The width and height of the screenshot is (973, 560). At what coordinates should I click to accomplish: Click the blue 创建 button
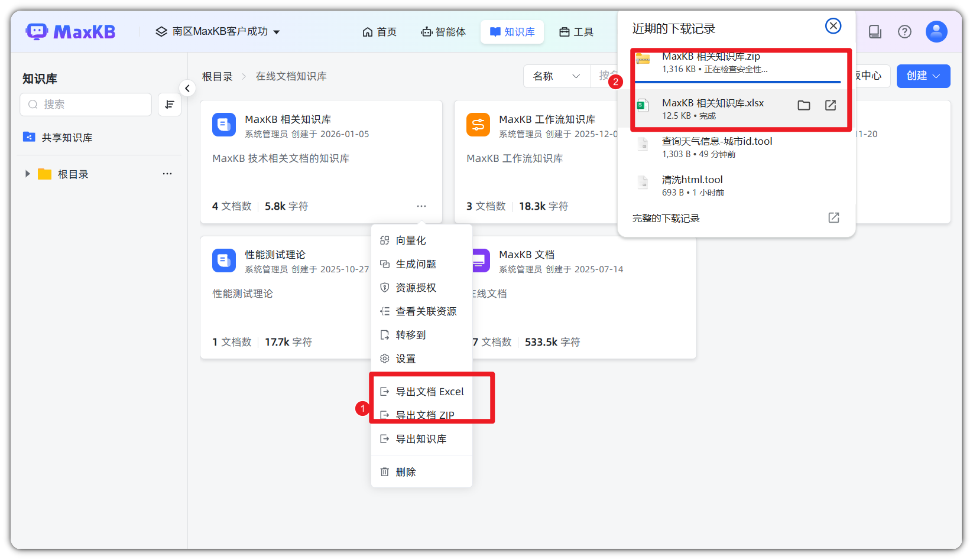[923, 76]
